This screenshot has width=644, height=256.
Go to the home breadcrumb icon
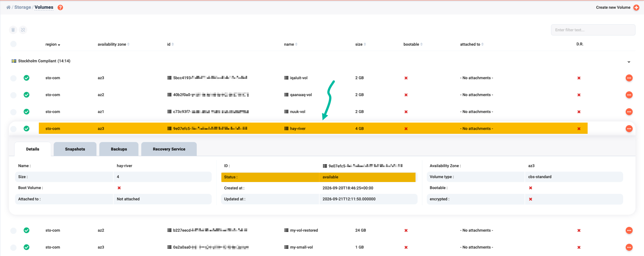pos(8,7)
